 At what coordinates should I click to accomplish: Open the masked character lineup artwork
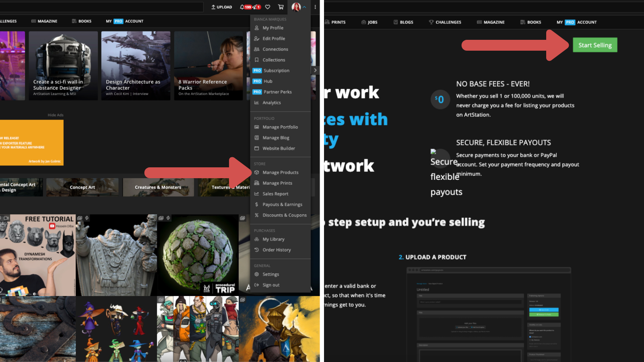198,329
